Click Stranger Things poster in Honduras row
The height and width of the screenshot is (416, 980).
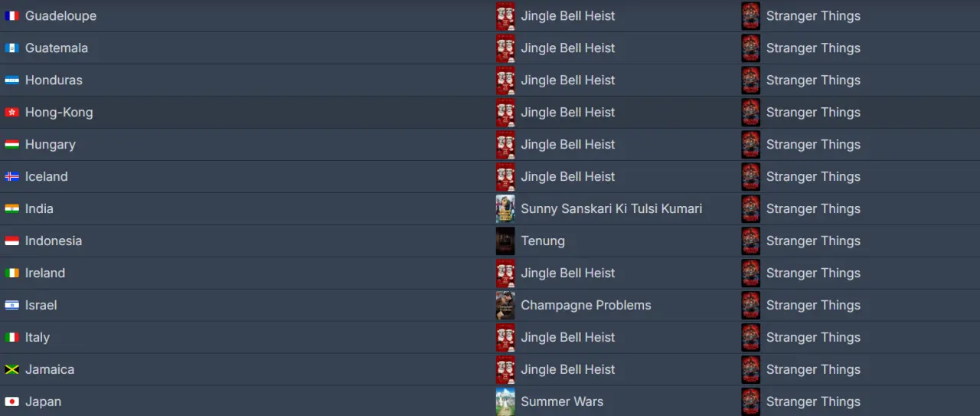[x=750, y=80]
